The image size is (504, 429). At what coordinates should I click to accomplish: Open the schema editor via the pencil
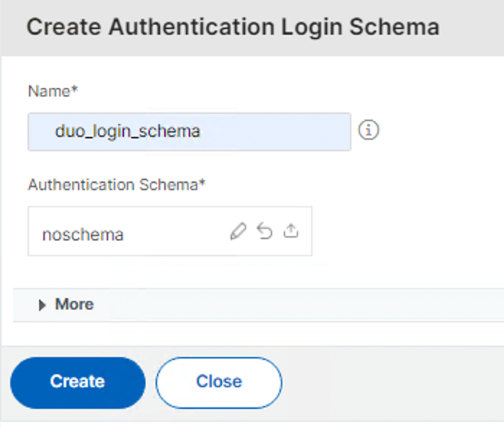(238, 232)
